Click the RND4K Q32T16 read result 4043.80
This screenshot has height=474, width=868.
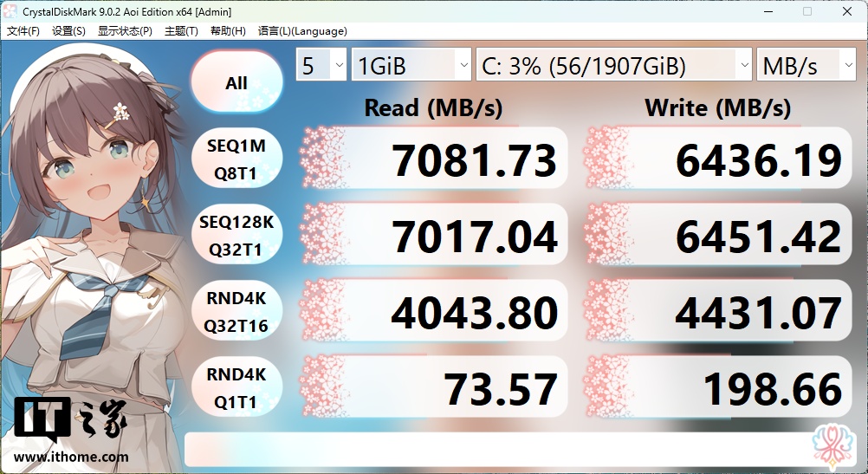[434, 311]
